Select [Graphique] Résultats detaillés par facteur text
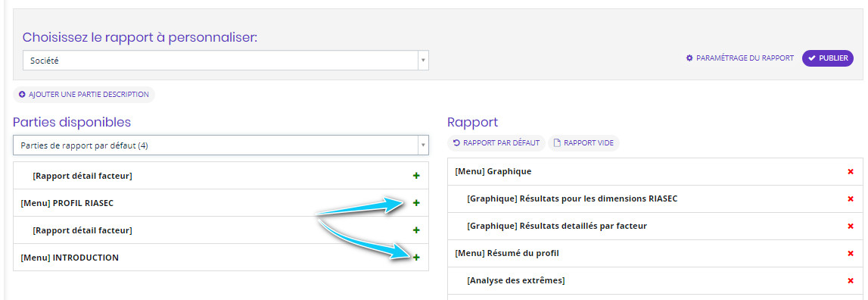 pos(557,227)
